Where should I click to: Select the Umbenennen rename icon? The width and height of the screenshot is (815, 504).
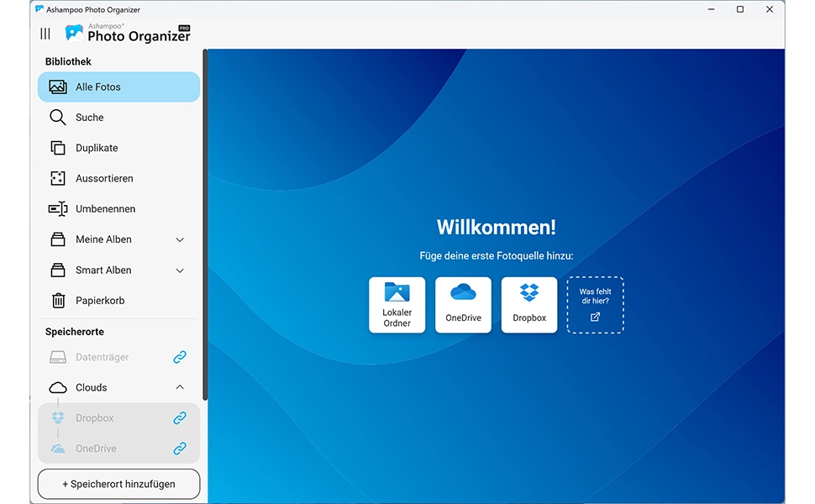(x=58, y=208)
